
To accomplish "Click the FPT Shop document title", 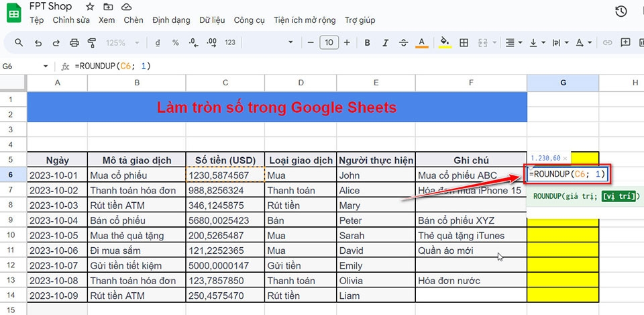I will pyautogui.click(x=50, y=7).
